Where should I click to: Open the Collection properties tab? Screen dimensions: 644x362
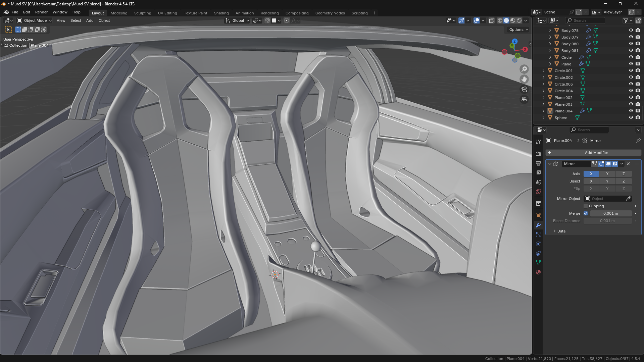538,204
